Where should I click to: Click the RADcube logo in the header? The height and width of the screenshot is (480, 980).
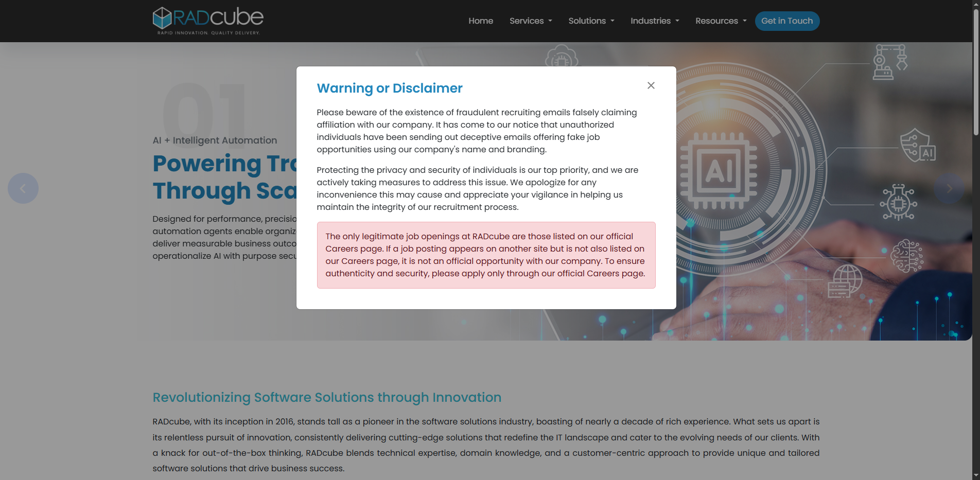pyautogui.click(x=208, y=21)
